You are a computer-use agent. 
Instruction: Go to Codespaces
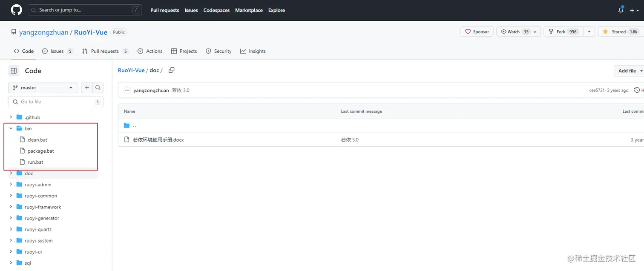[x=216, y=10]
